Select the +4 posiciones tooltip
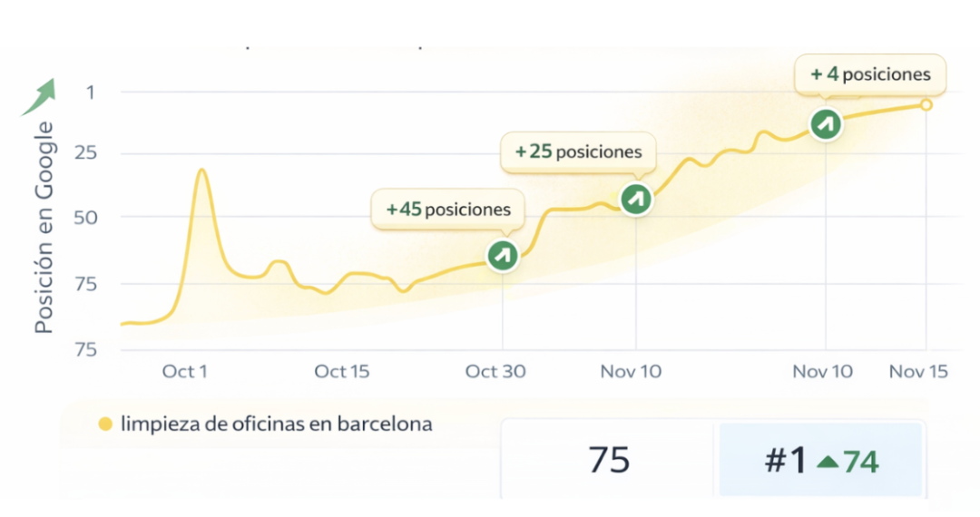980x517 pixels. coord(870,74)
